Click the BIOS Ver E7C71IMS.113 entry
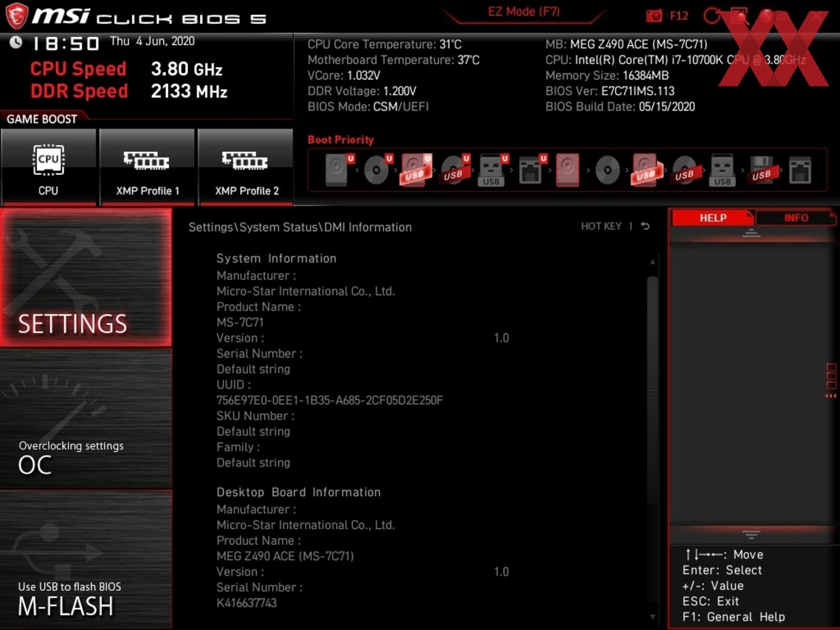This screenshot has height=630, width=840. 610,91
